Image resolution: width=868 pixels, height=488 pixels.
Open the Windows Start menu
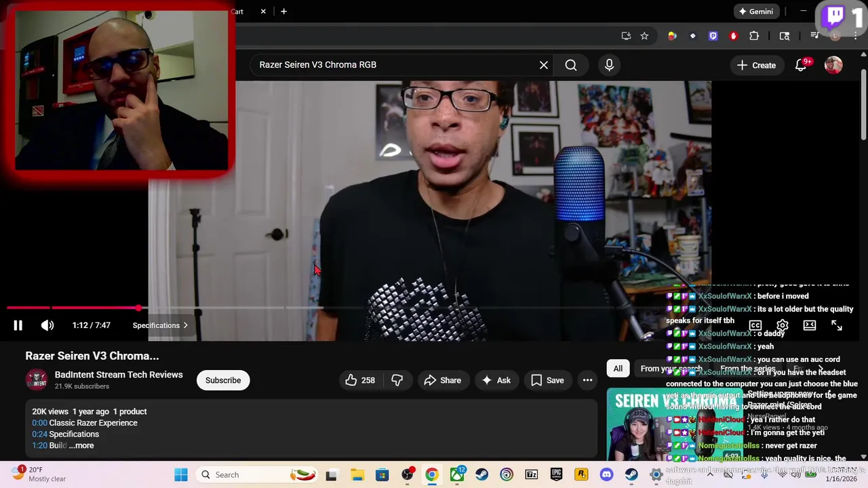(x=181, y=475)
